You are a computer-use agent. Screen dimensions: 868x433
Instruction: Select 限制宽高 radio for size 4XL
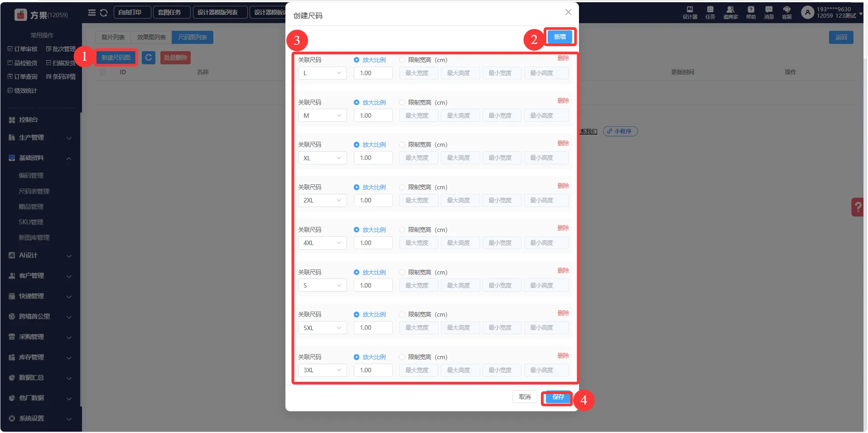(402, 230)
